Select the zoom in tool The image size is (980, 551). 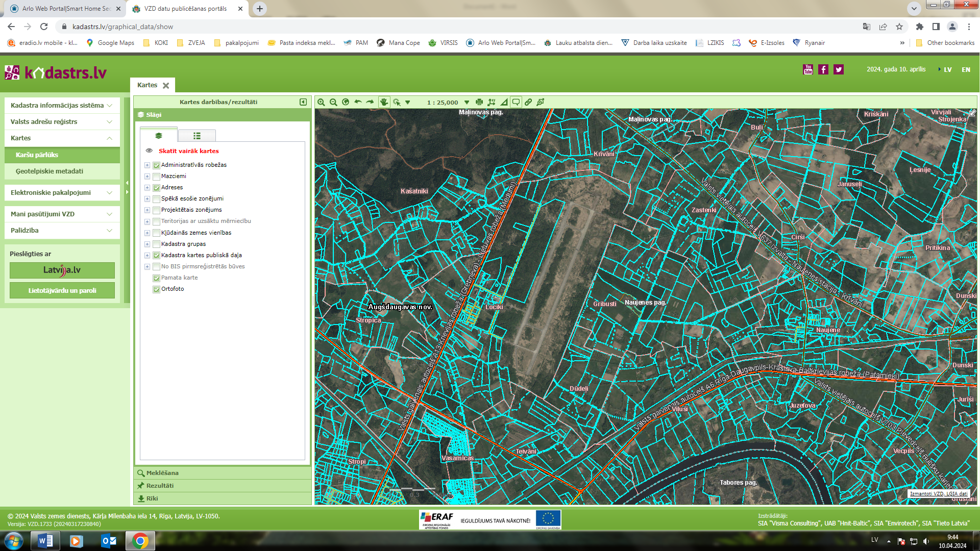coord(321,102)
